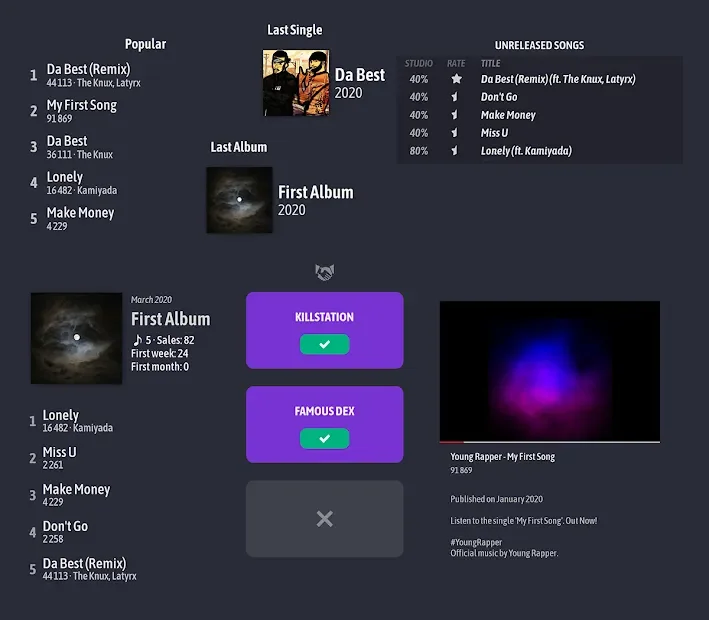This screenshot has width=709, height=620.
Task: Click the X in the empty collaboration slot
Action: [x=324, y=518]
